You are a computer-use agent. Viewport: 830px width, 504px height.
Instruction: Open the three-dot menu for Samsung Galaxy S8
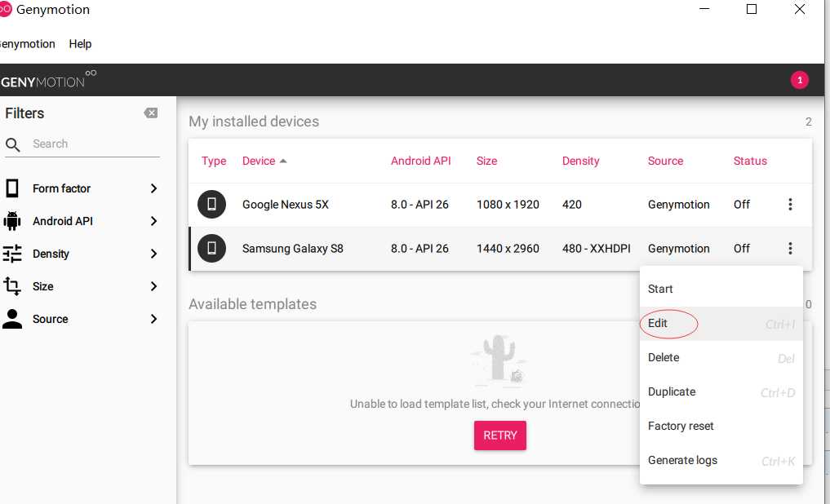point(790,248)
